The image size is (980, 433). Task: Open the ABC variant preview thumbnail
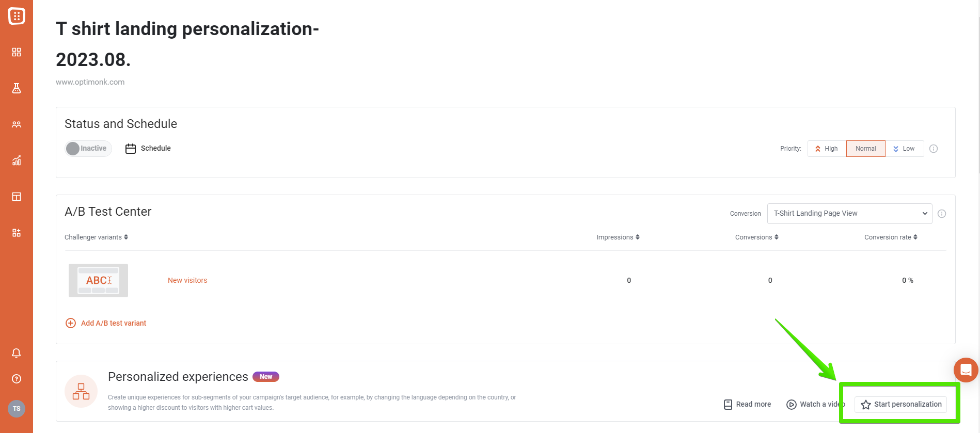(x=98, y=280)
